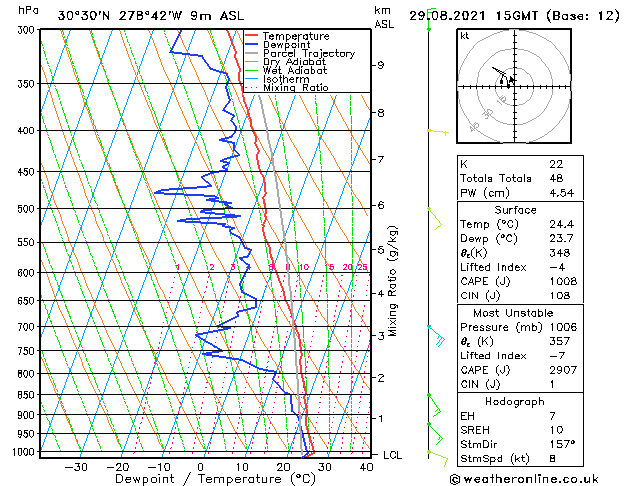Click the Totals Totals row
The height and width of the screenshot is (486, 629).
(x=520, y=178)
